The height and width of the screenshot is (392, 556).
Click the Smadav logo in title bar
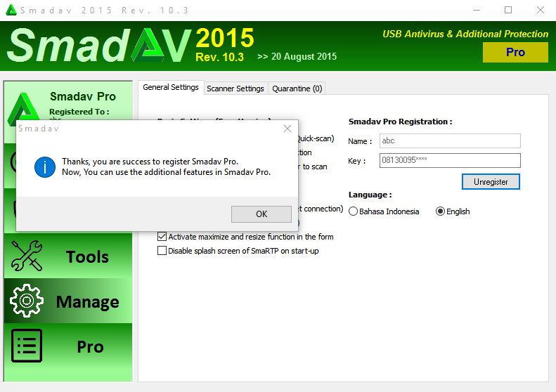[x=11, y=10]
